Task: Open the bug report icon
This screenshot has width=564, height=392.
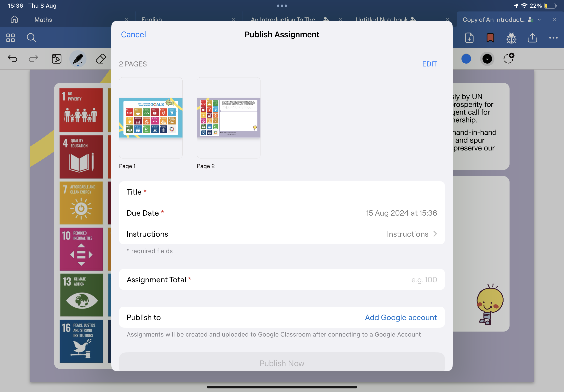Action: tap(511, 38)
